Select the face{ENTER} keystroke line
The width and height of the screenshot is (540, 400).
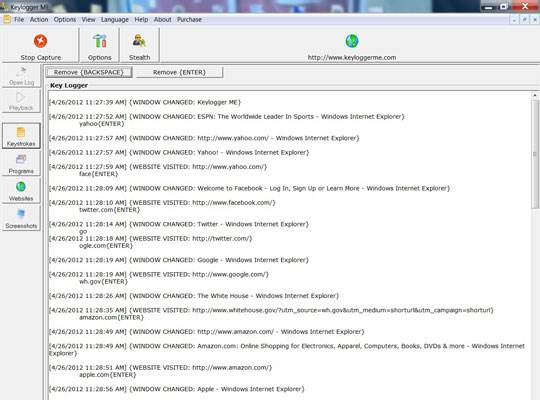click(98, 174)
